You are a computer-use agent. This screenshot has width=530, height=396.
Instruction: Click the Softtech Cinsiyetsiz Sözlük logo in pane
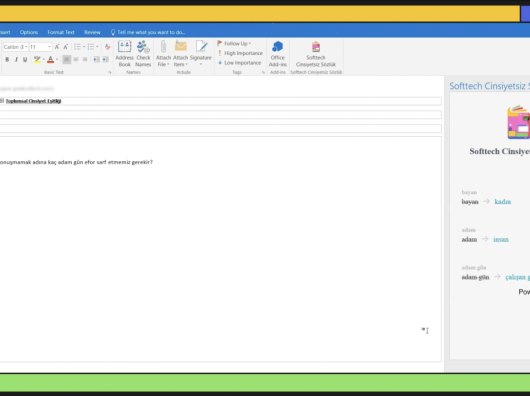coord(519,122)
